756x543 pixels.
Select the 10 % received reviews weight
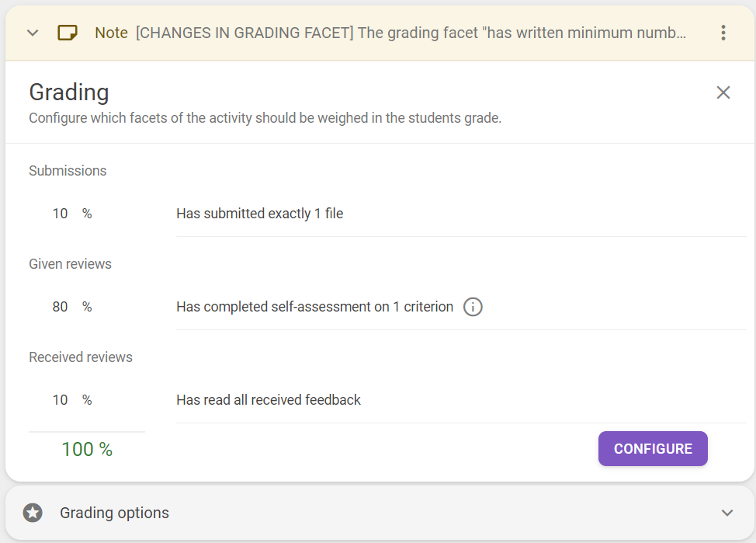pos(72,400)
